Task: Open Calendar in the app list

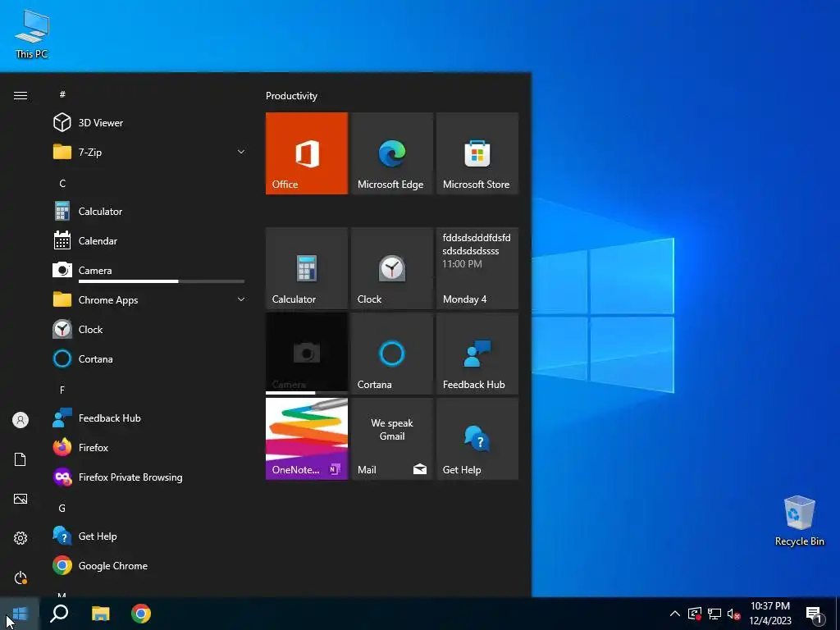Action: click(x=149, y=241)
